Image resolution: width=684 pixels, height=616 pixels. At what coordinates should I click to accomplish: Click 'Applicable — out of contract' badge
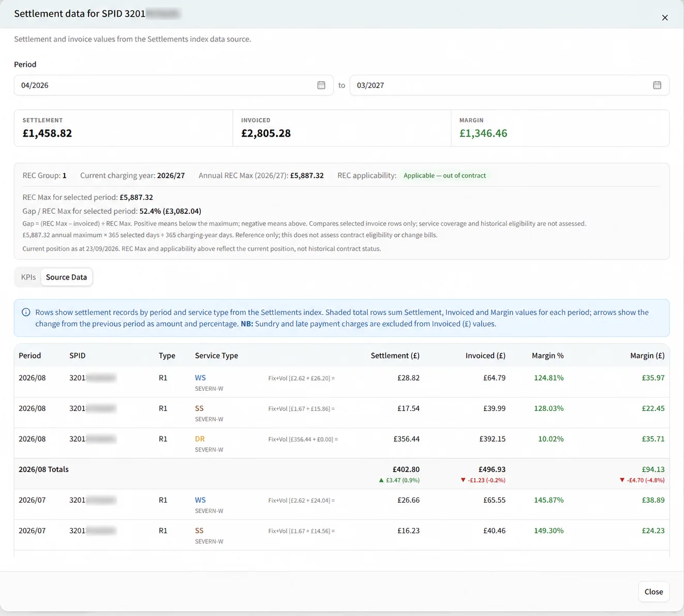pos(444,175)
